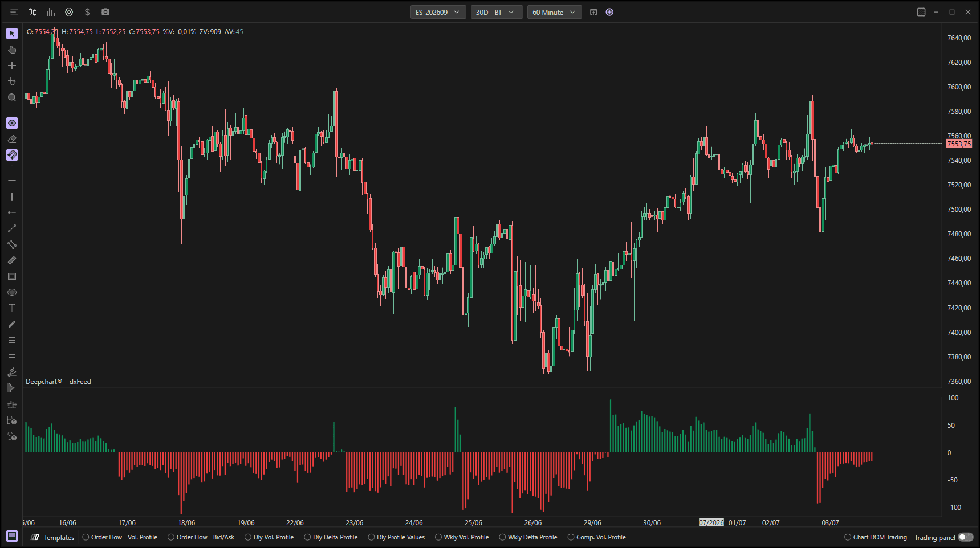Select the text annotation tool
Viewport: 980px width, 548px height.
[12, 308]
